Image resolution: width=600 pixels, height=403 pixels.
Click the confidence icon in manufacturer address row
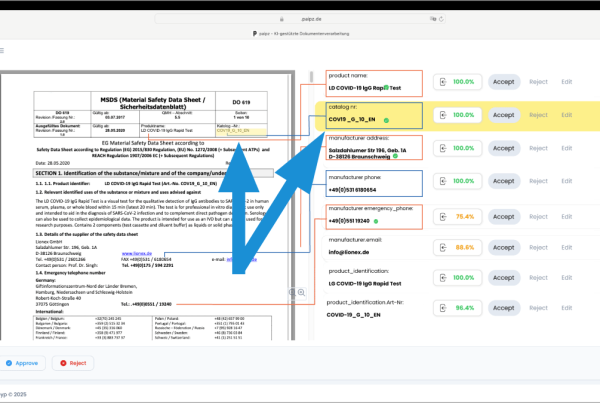443,148
